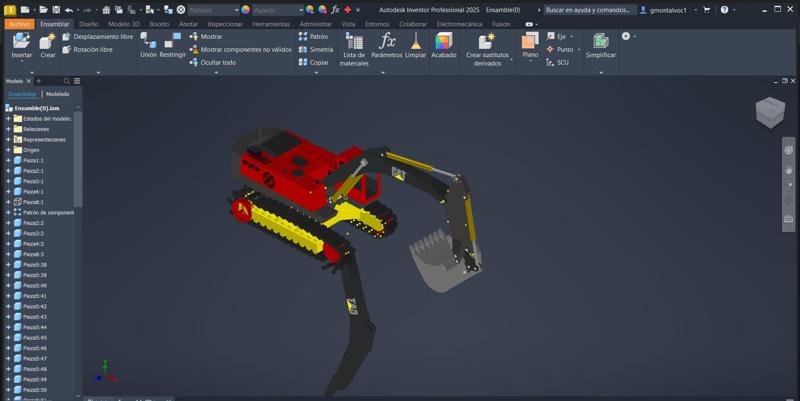Viewport: 800px width, 401px height.
Task: Open the shopping cart icon
Action: (x=706, y=10)
